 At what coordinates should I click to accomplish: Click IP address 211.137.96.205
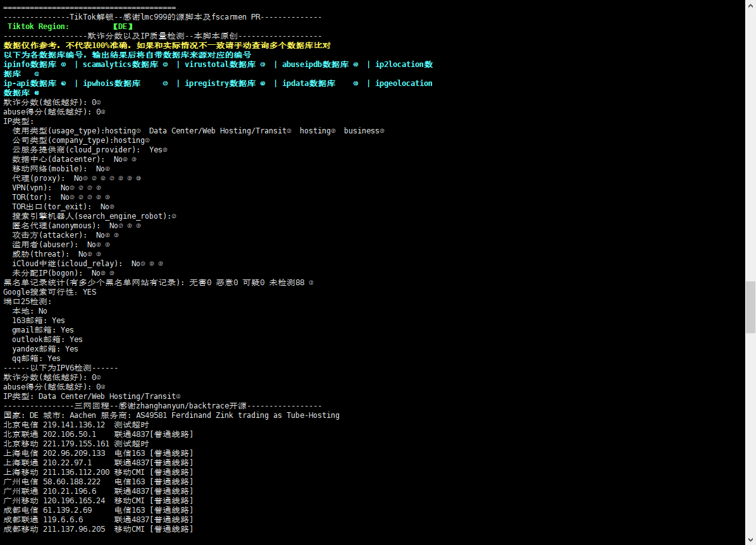tap(74, 529)
